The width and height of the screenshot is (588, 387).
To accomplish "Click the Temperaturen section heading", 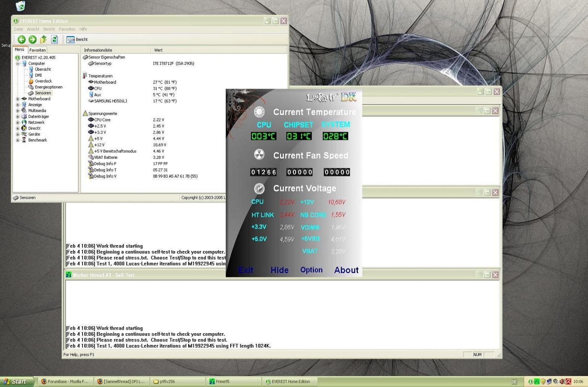I will [100, 76].
